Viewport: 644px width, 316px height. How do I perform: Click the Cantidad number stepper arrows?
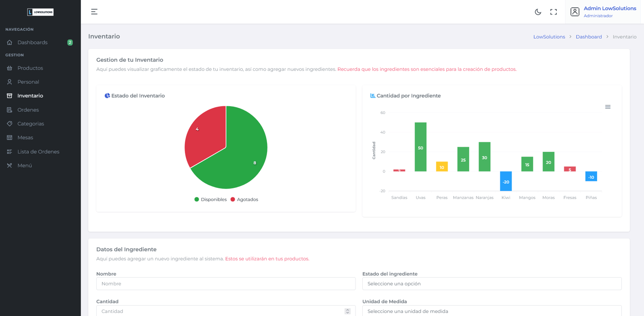[347, 311]
